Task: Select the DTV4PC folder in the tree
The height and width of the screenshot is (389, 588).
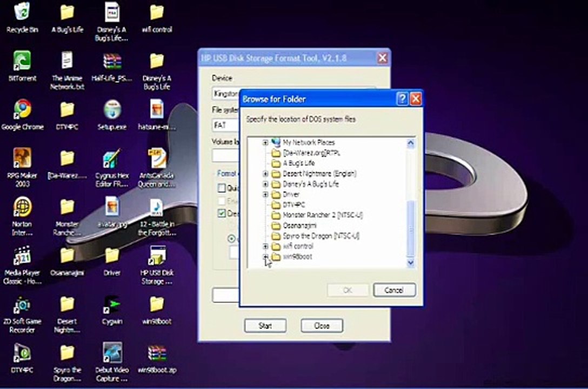Action: pyautogui.click(x=293, y=205)
